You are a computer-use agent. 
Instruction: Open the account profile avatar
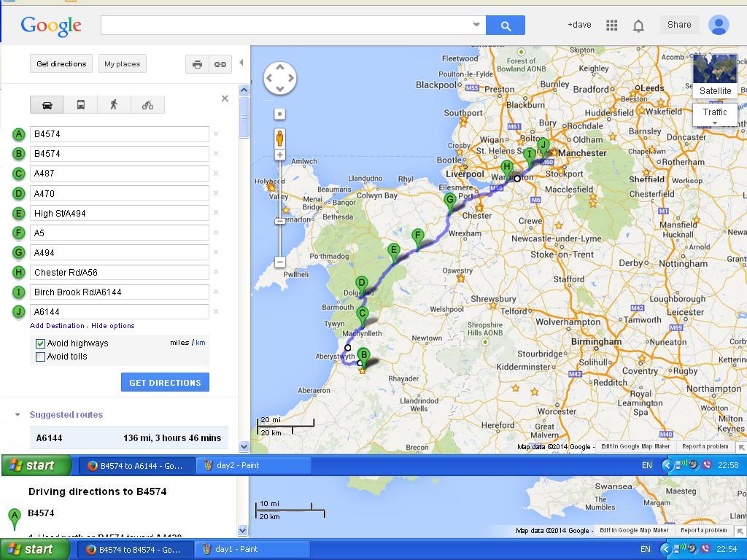click(x=719, y=25)
